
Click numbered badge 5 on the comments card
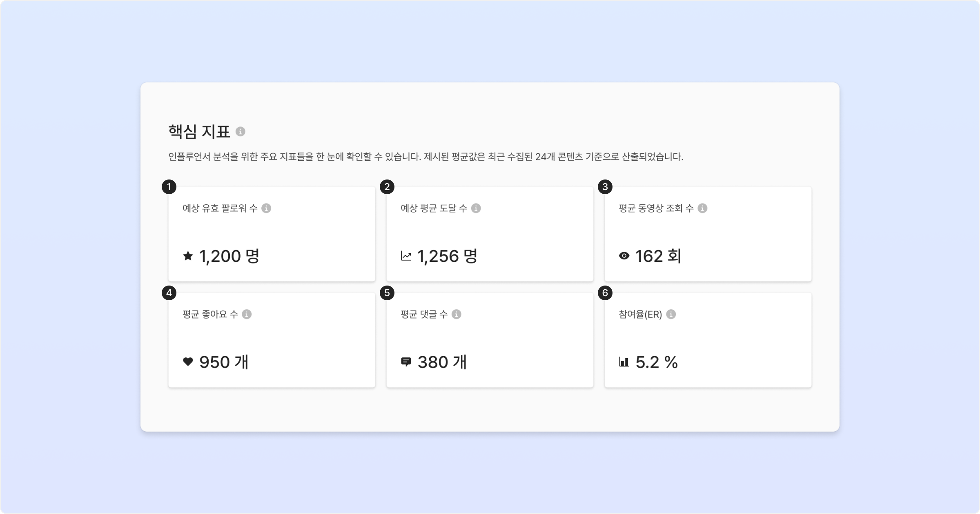387,293
